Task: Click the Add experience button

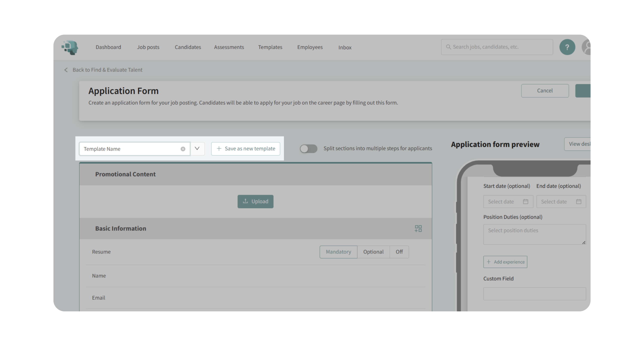Action: pyautogui.click(x=505, y=262)
